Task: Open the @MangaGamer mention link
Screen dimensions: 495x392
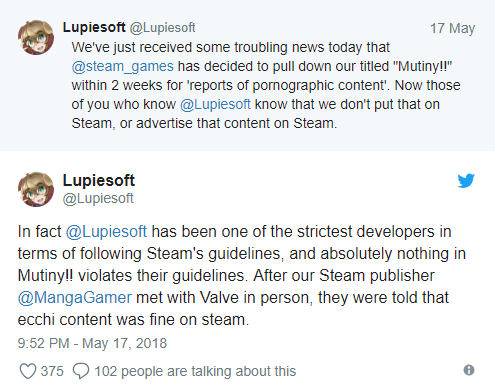Action: tap(75, 297)
